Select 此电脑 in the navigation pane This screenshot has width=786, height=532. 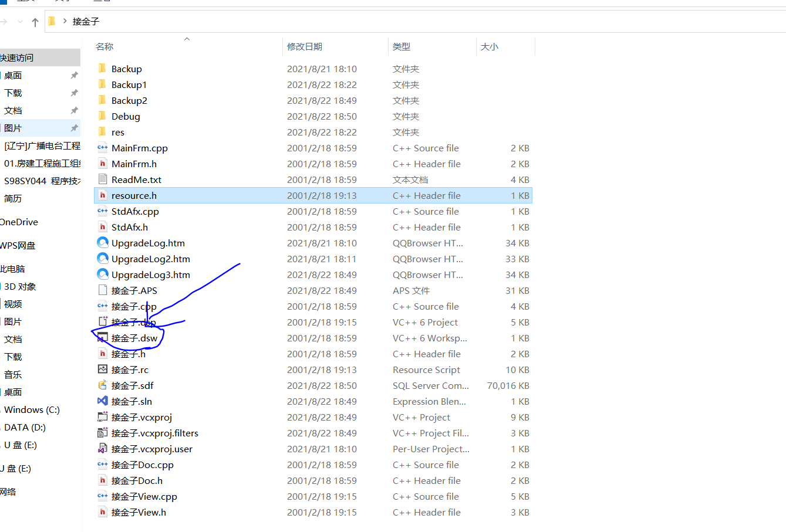point(12,269)
